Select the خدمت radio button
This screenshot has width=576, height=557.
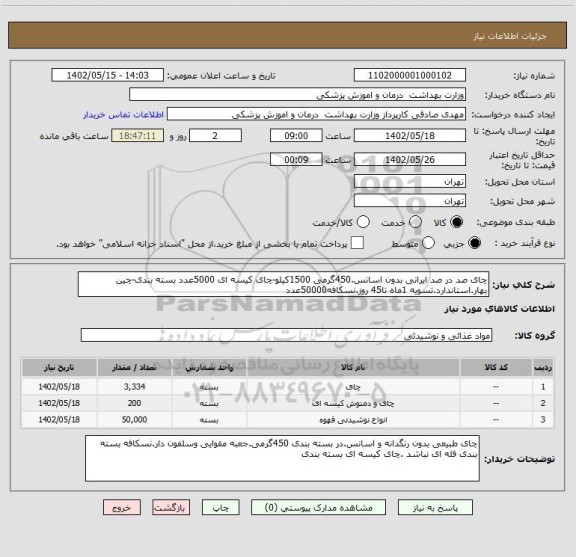pyautogui.click(x=415, y=222)
